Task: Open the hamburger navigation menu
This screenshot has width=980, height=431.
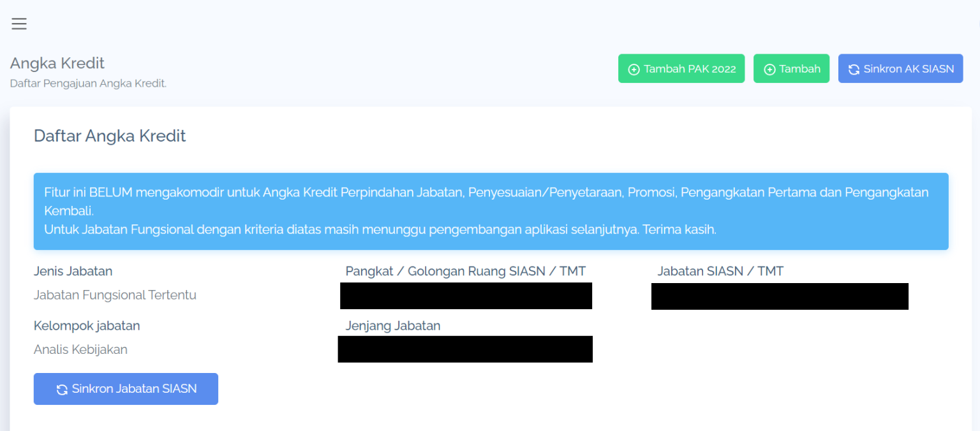Action: point(19,24)
